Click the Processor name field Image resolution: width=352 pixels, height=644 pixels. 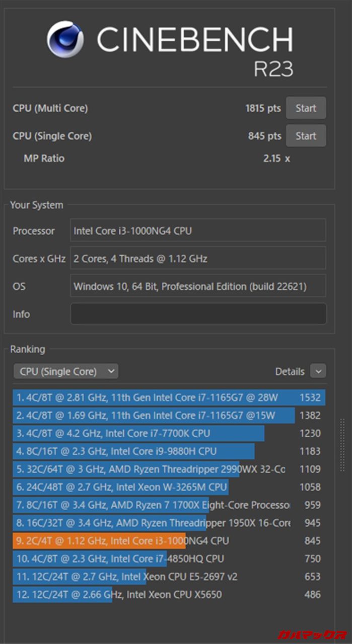tap(198, 231)
